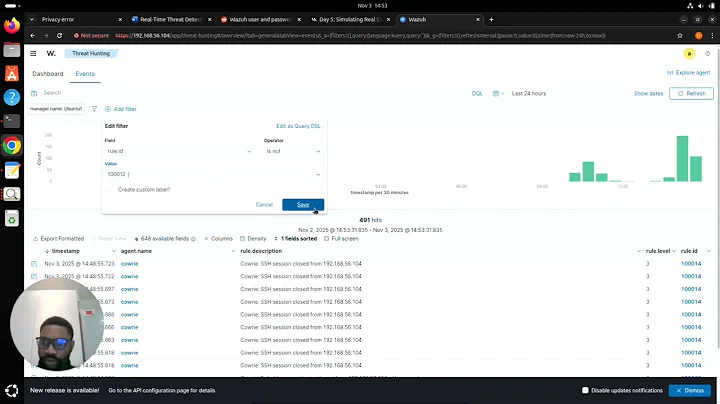Open the Chrome three-dot menu
Screen dimensions: 720x404
coord(712,36)
